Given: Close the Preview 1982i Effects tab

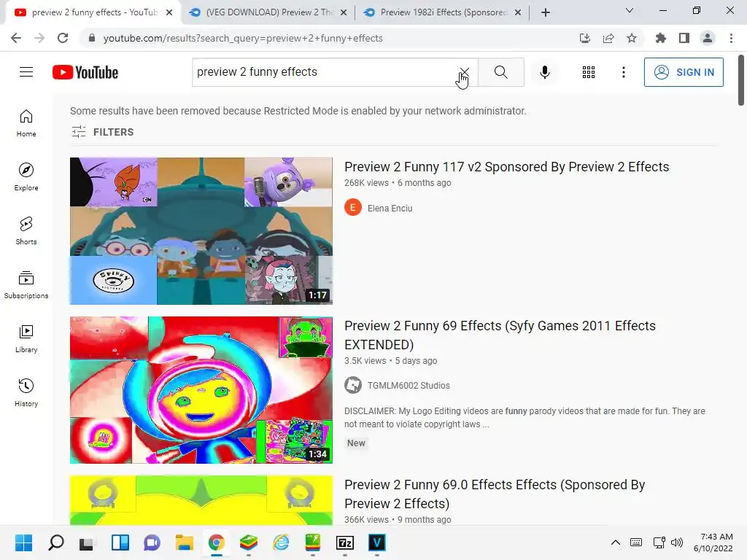Looking at the screenshot, I should (x=518, y=12).
